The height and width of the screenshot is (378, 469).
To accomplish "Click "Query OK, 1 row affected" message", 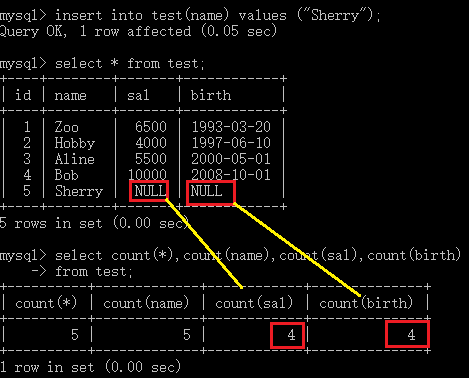I will coord(138,31).
